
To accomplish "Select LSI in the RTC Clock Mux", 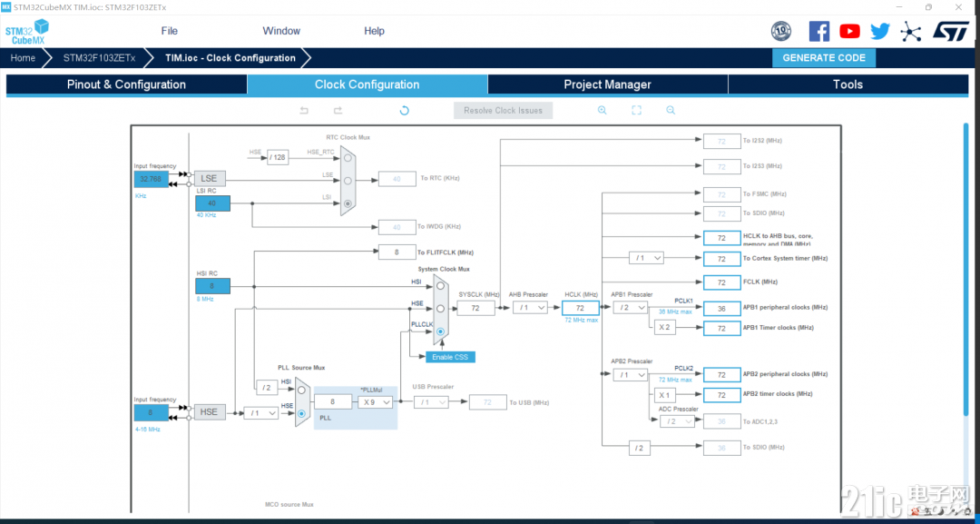I will [x=348, y=203].
